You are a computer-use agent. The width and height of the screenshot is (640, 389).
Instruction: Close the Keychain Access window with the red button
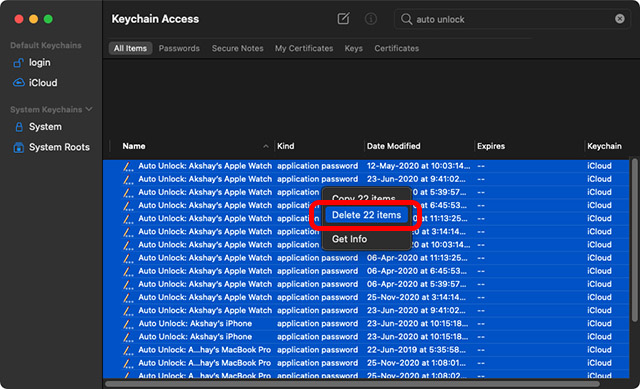point(19,19)
